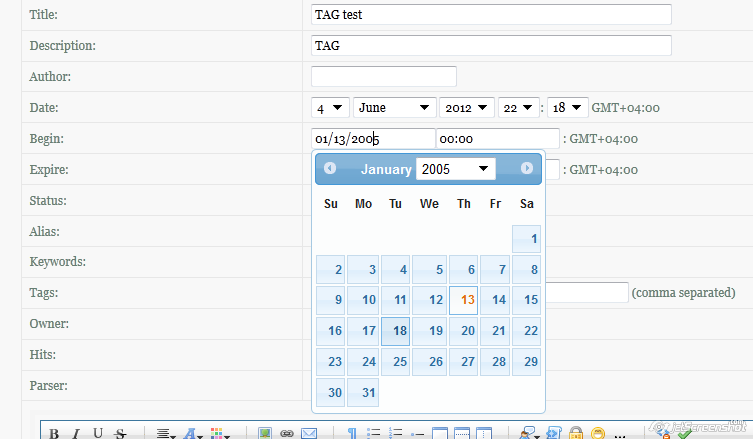This screenshot has width=753, height=439.
Task: Toggle italic formatting in editor toolbar
Action: click(x=76, y=433)
